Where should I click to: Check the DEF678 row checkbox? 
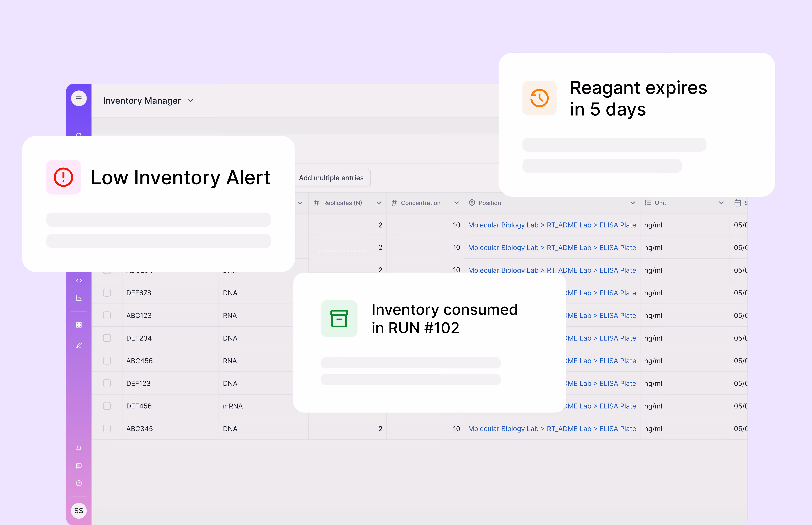107,293
